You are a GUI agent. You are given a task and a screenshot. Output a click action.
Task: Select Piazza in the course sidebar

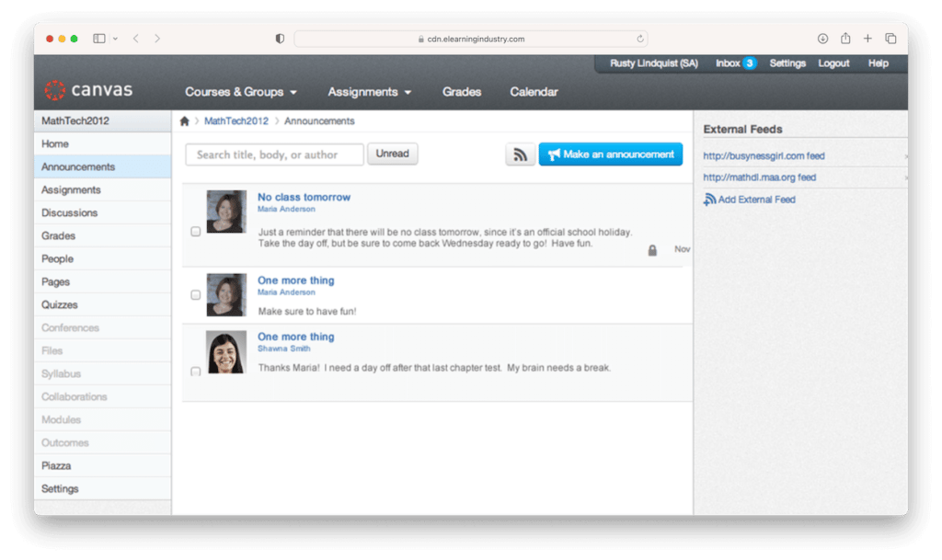click(103, 466)
